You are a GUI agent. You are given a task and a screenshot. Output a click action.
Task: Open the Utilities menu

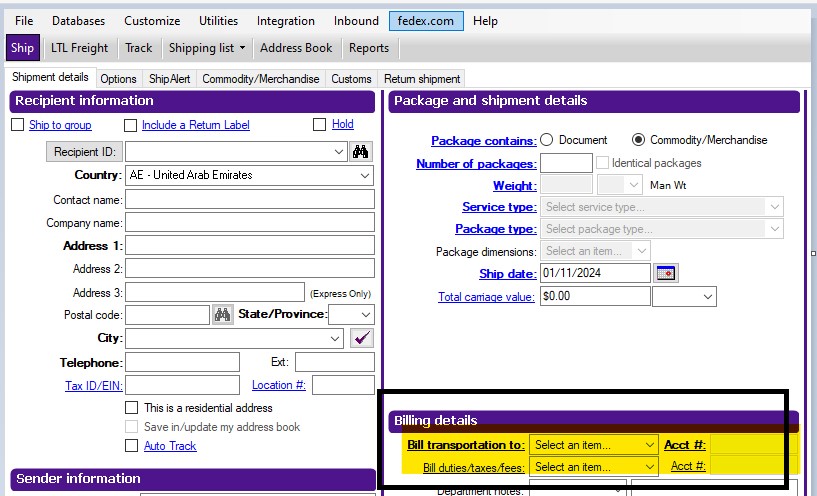(218, 21)
